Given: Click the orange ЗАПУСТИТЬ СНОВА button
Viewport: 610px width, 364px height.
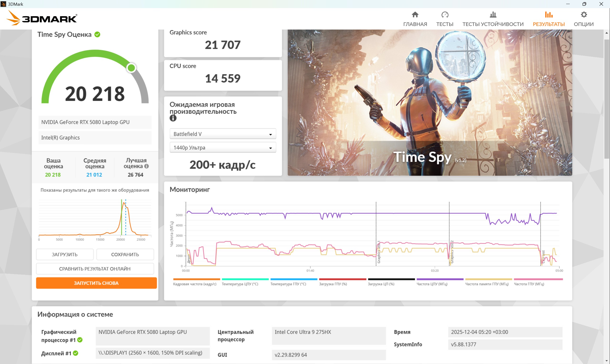Looking at the screenshot, I should pos(97,283).
